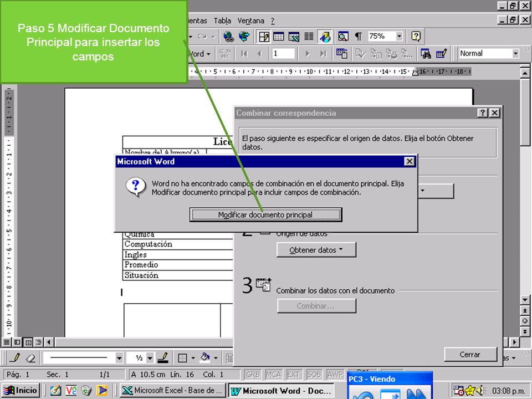Go to last record icon
The image size is (532, 399).
click(x=323, y=54)
